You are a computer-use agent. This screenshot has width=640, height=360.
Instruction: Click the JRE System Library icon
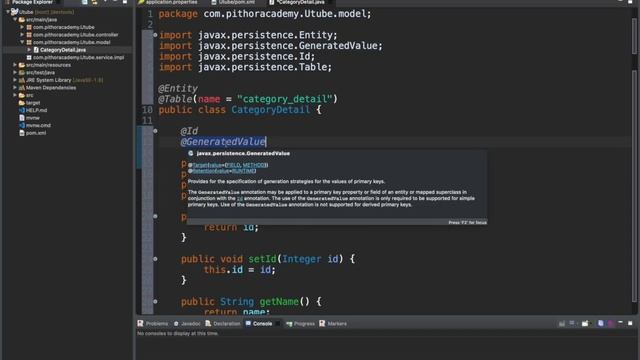pyautogui.click(x=22, y=80)
